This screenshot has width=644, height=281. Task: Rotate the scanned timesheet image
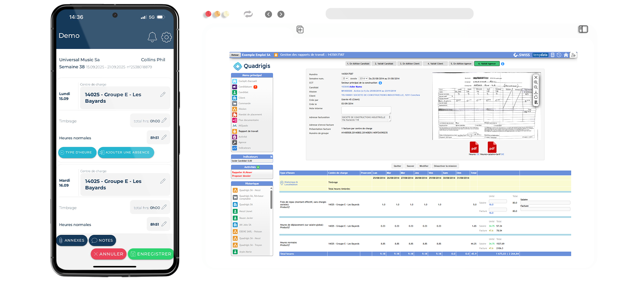[536, 97]
